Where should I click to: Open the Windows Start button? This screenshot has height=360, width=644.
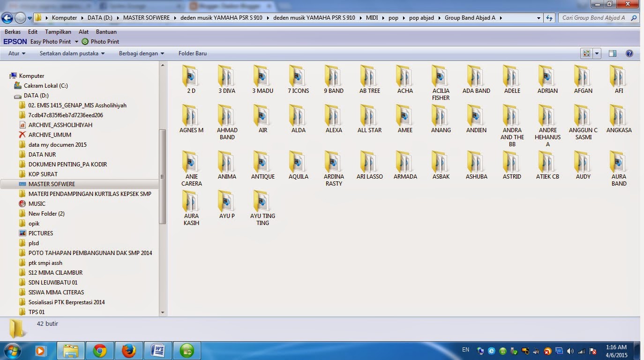click(x=12, y=351)
